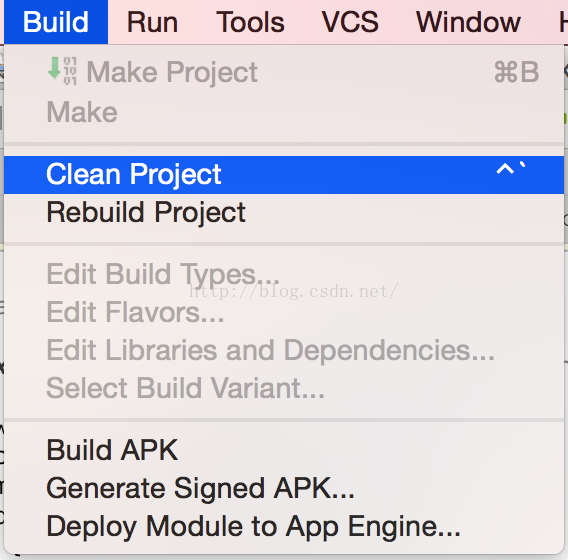Open Edit Build Types dialog
568x560 pixels.
tap(284, 274)
